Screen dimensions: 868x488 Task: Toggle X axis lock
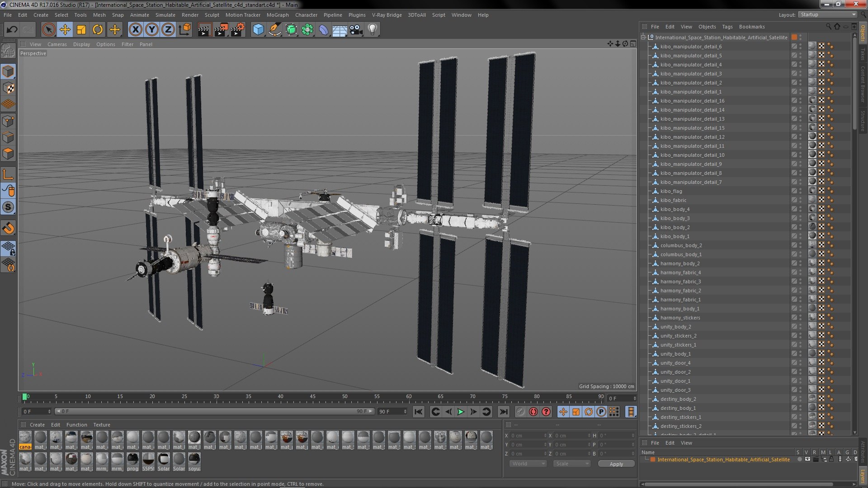(x=135, y=30)
